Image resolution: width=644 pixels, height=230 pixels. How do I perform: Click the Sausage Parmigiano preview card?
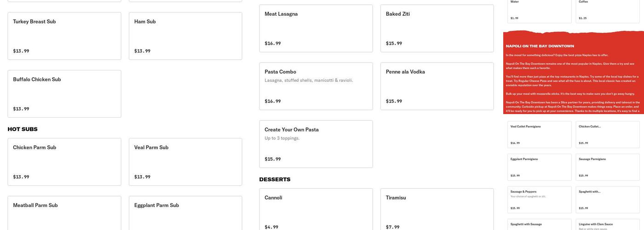point(608,167)
